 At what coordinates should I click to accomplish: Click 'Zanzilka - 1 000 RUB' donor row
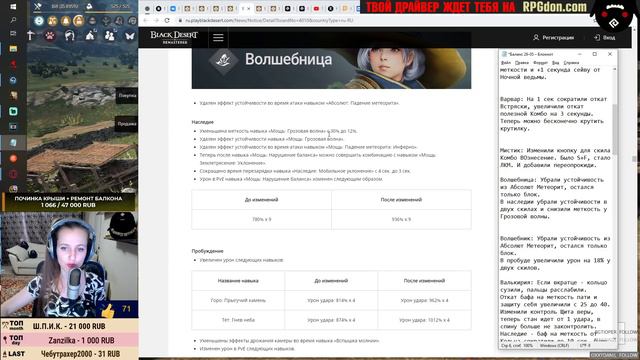pos(69,340)
